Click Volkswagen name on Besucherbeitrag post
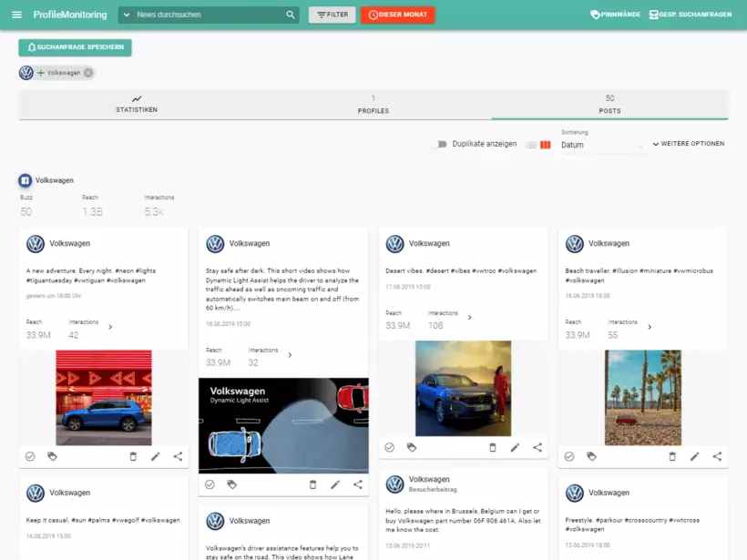The image size is (747, 560). (429, 480)
